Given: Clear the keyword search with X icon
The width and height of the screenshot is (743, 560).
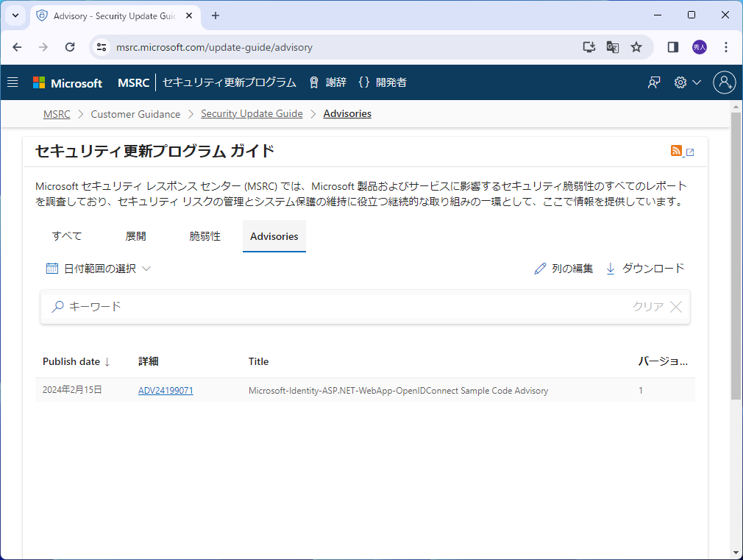Looking at the screenshot, I should [x=676, y=307].
